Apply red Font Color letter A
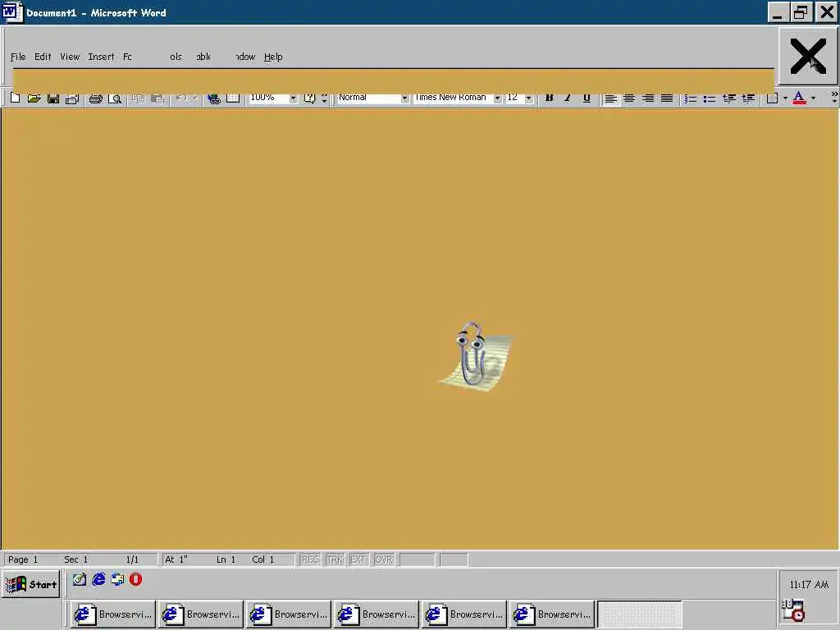Image resolution: width=840 pixels, height=630 pixels. tap(799, 98)
